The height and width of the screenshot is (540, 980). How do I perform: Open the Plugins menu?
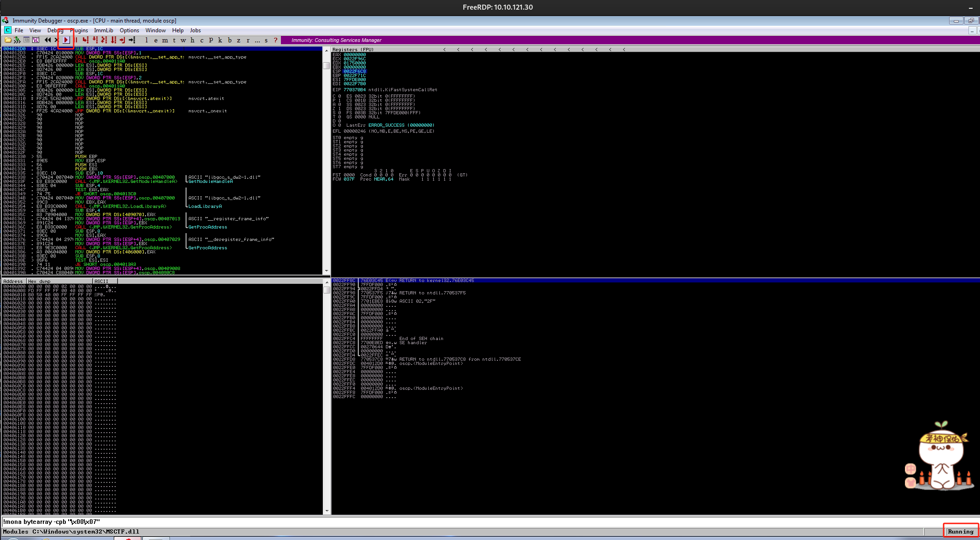(x=80, y=30)
